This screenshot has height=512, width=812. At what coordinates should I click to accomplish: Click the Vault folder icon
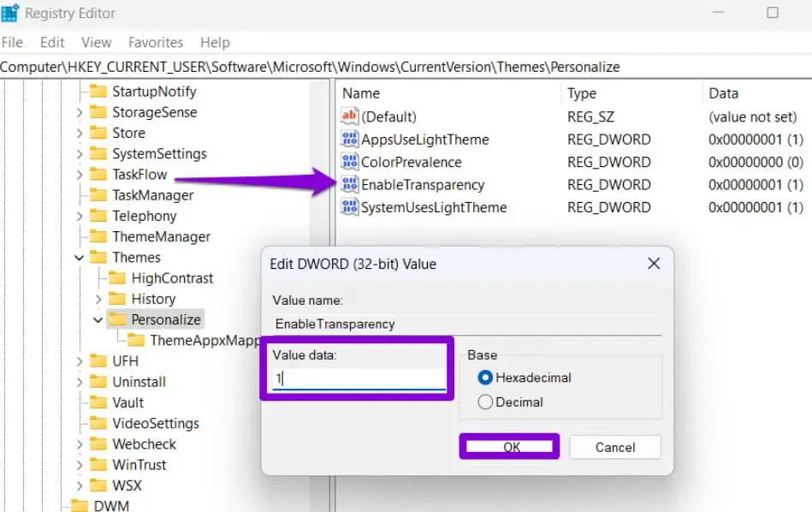(x=98, y=402)
